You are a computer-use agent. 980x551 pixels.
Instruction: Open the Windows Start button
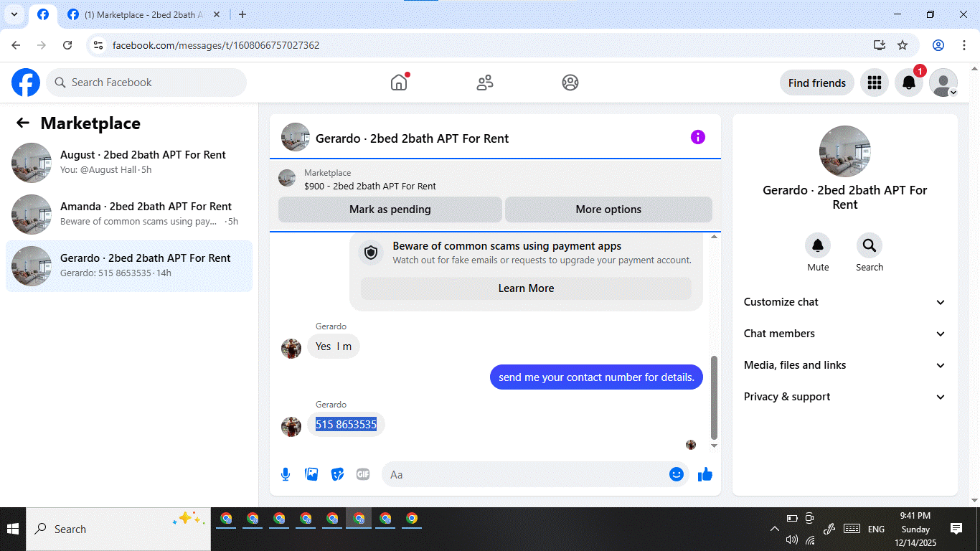pos(13,529)
